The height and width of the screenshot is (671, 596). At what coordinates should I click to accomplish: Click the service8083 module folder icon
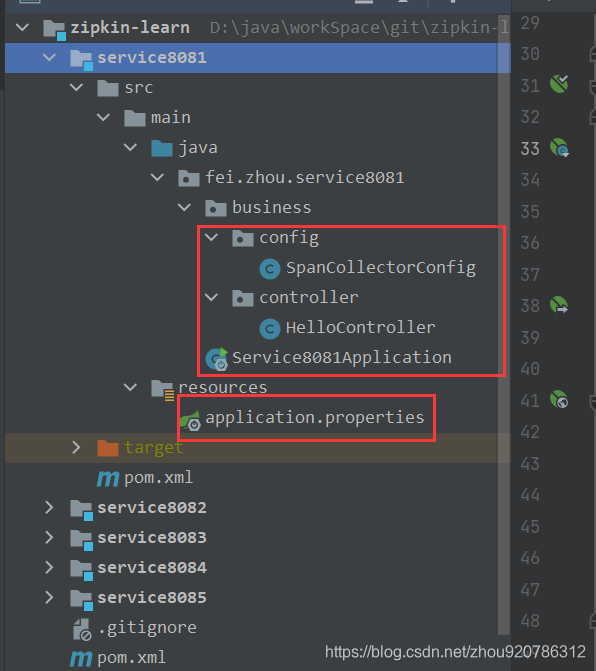pyautogui.click(x=81, y=540)
